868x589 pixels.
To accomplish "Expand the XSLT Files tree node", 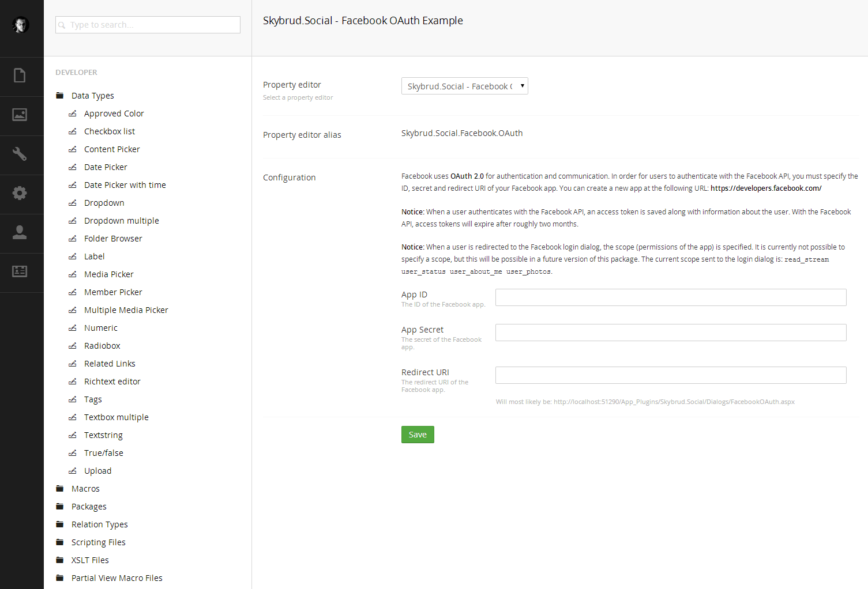I will tap(90, 560).
